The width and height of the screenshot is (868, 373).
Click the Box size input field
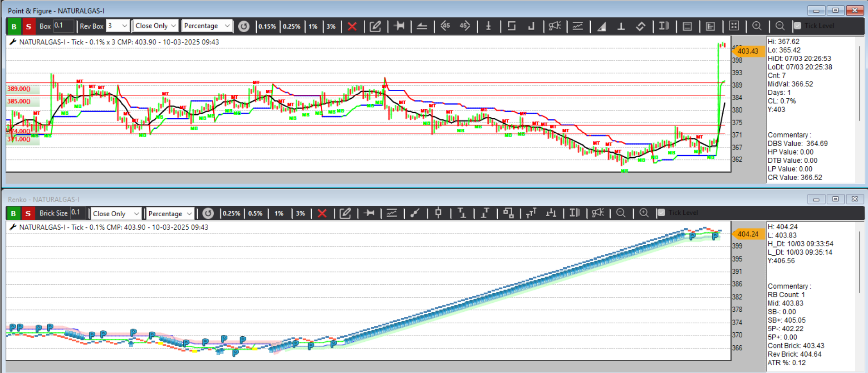pos(63,26)
